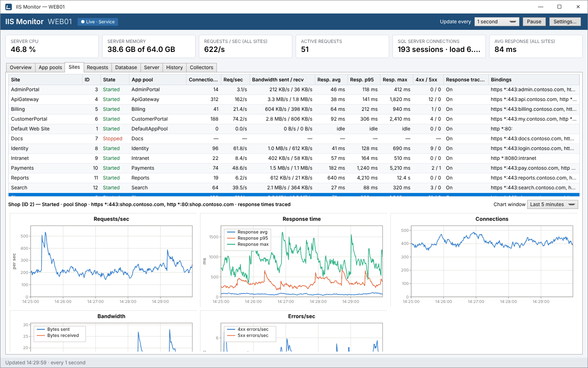This screenshot has width=588, height=368.
Task: Go to the Server tab
Action: click(x=151, y=67)
